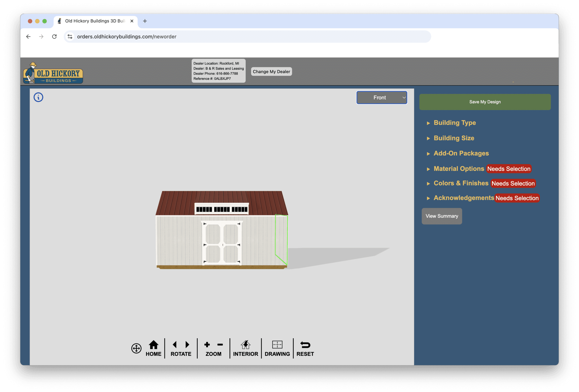Rotate the building right with arrow
579x392 pixels.
click(187, 345)
